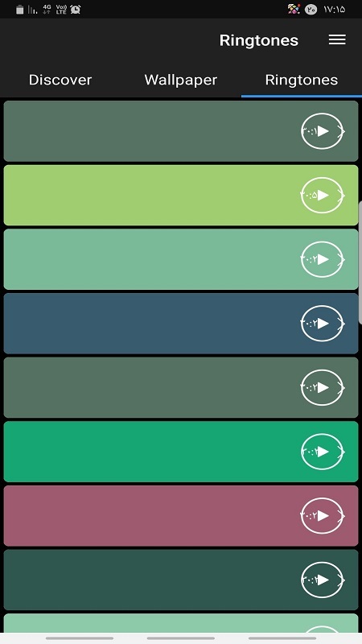
Task: Play the dark forest green ringtone
Action: tap(323, 580)
